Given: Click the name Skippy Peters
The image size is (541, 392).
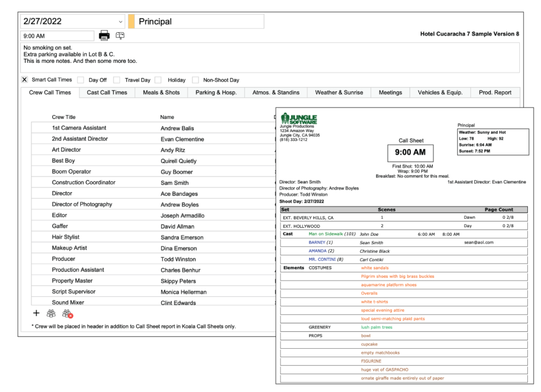Looking at the screenshot, I should [x=179, y=281].
